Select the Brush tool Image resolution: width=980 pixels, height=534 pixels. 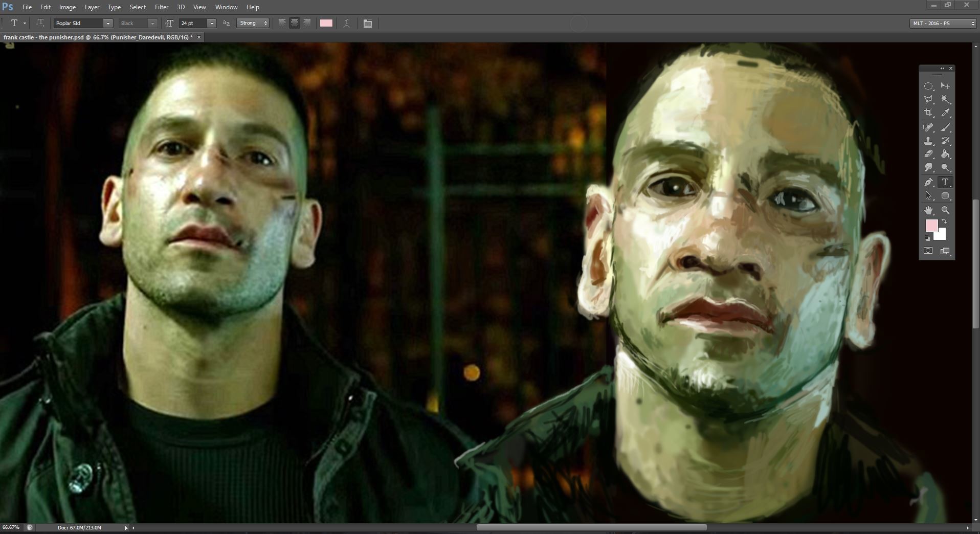coord(945,127)
